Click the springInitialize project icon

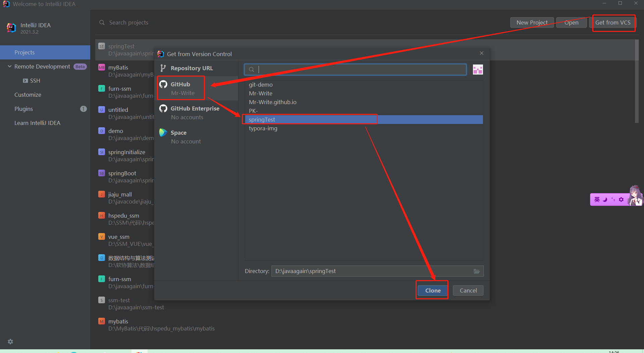102,152
